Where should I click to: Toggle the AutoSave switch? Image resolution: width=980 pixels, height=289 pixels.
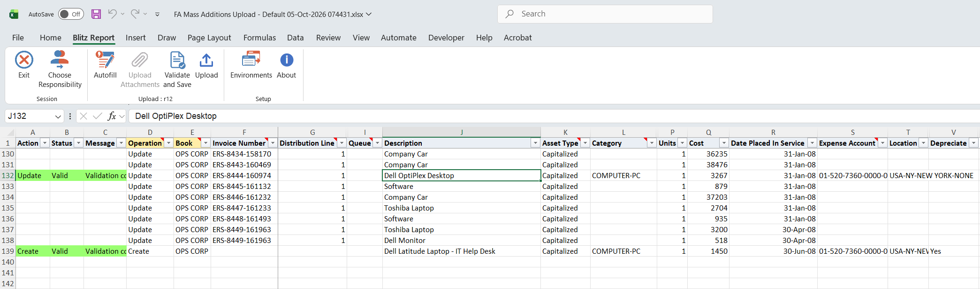click(71, 14)
